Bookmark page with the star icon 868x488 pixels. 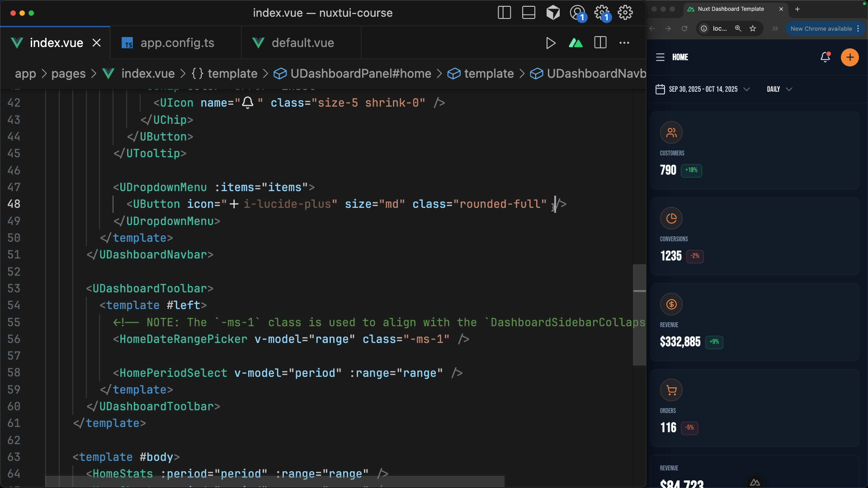coord(753,28)
